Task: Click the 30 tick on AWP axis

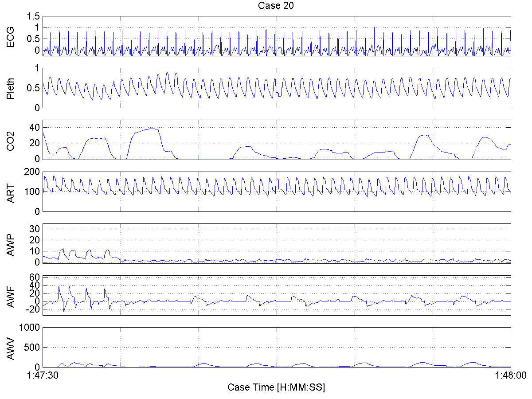Action: (x=35, y=228)
